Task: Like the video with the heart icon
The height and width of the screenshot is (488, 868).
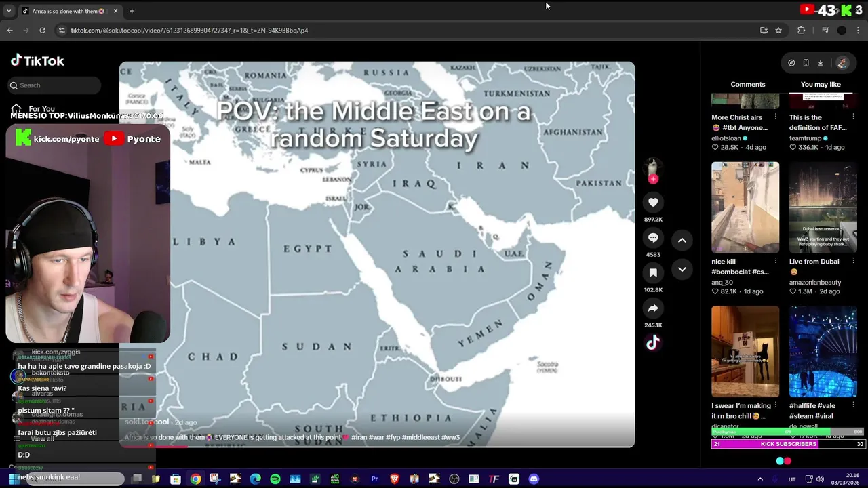Action: point(653,202)
